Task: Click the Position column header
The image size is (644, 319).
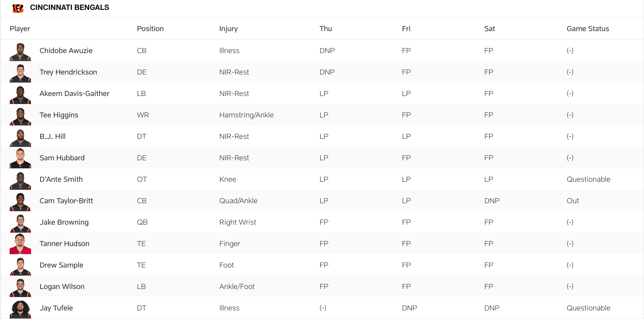Action: click(x=150, y=29)
